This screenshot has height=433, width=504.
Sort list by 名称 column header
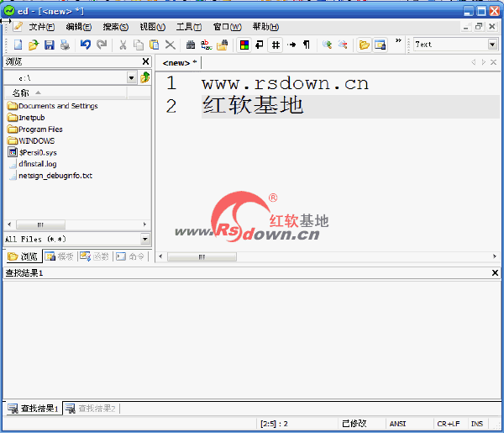pos(66,93)
